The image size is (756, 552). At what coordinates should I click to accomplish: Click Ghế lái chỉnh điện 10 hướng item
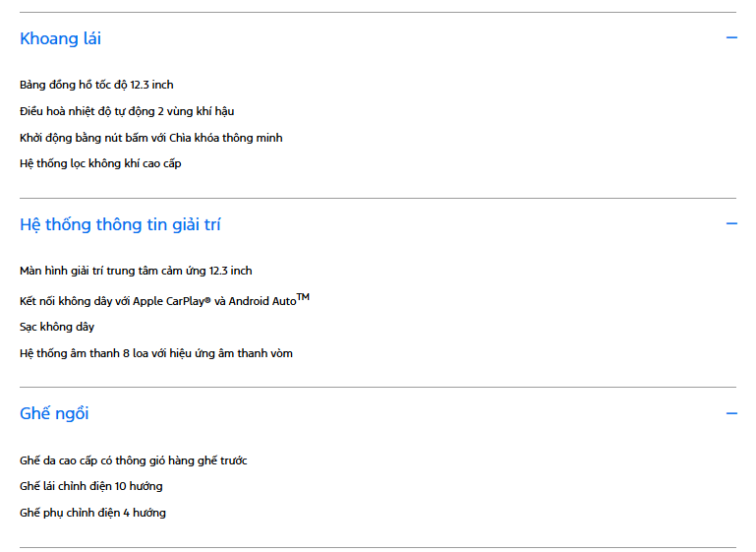coord(91,486)
